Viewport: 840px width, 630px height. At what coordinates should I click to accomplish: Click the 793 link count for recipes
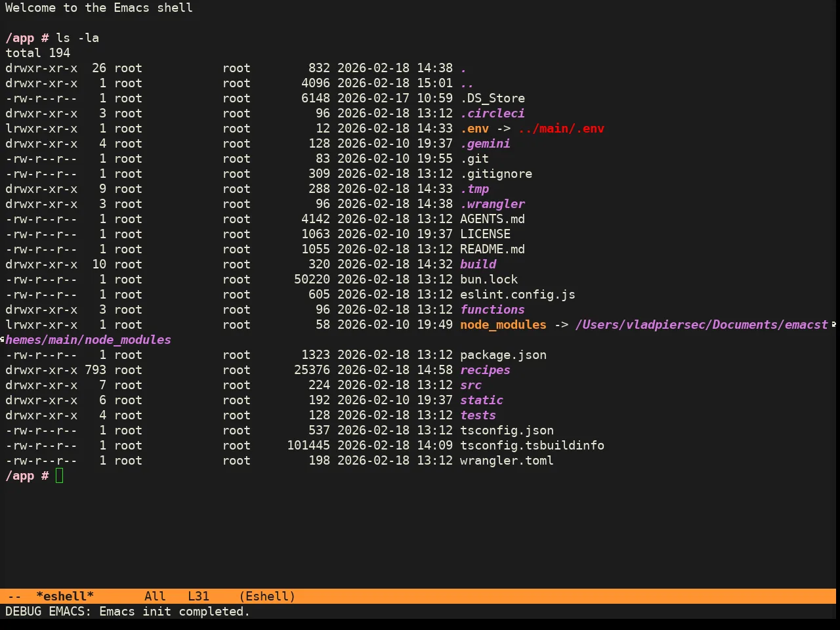coord(95,370)
